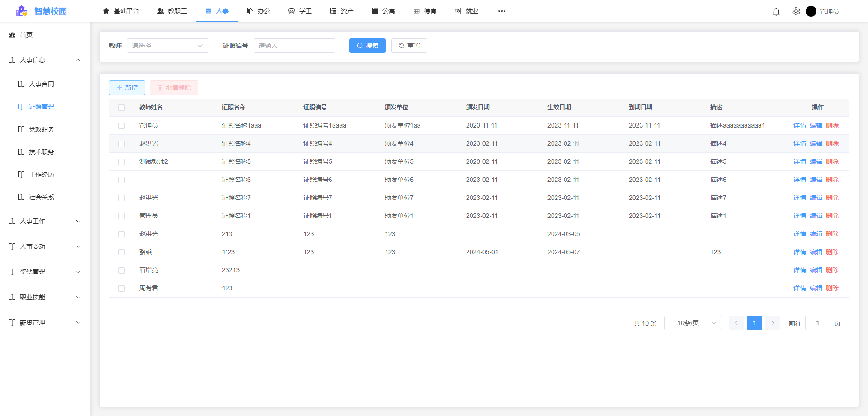Screen dimensions: 868x416
Task: Select the checkbox for 石增亮 row
Action: (122, 270)
